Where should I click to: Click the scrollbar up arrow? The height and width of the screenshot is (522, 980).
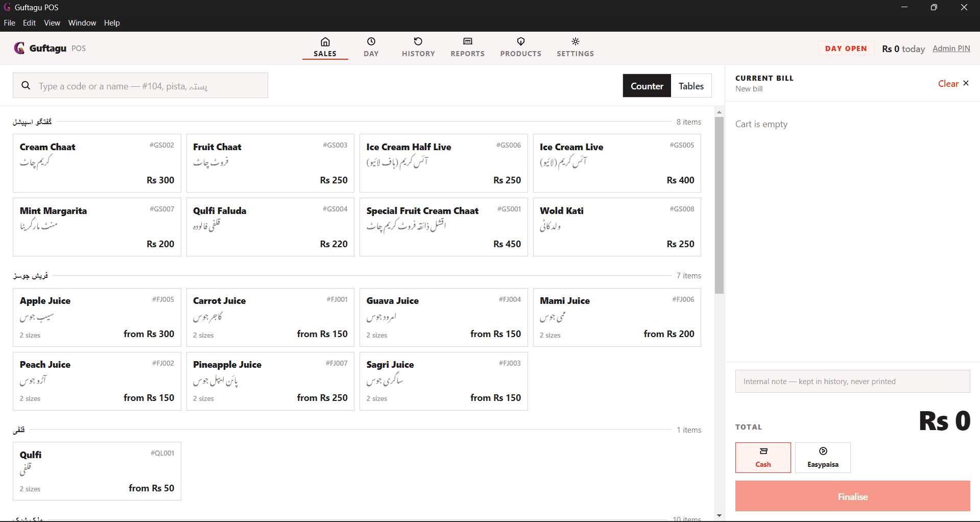[719, 112]
